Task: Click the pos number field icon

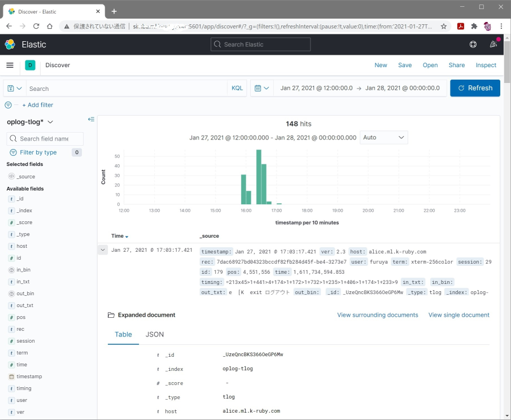Action: coord(11,317)
